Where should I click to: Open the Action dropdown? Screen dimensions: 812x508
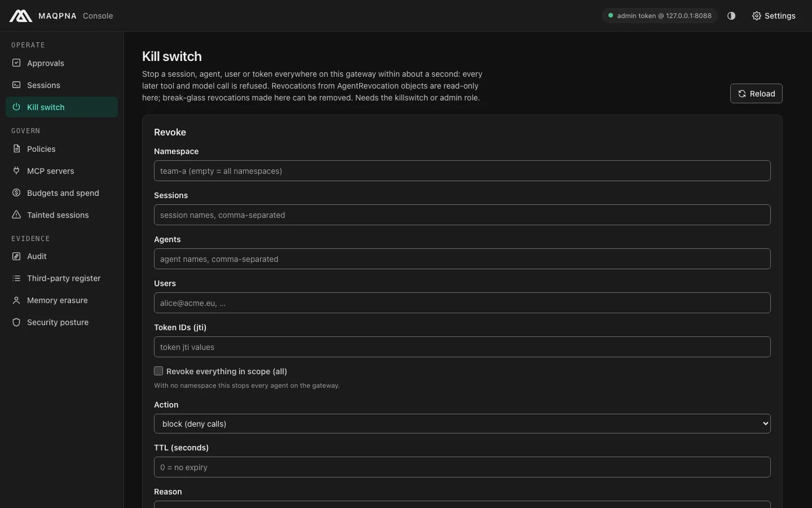[462, 423]
